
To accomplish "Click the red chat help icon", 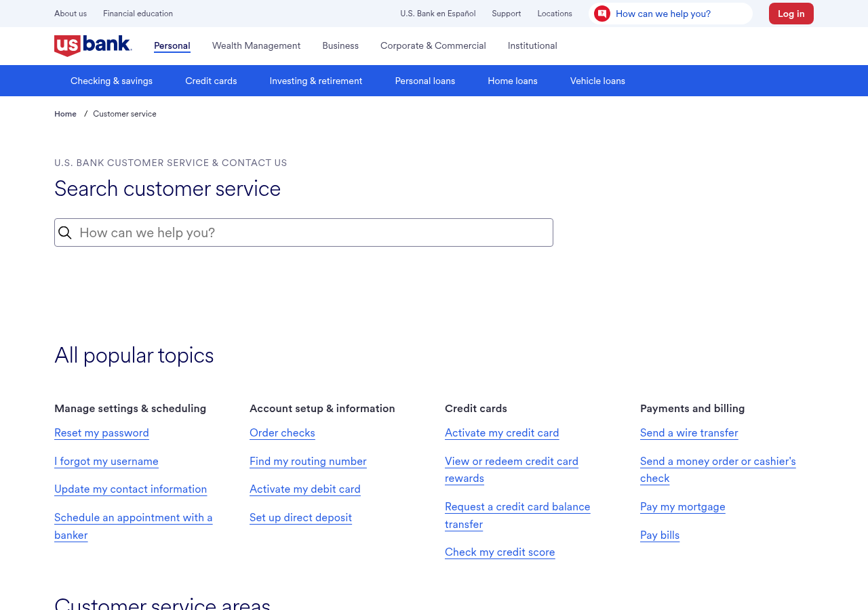I will [601, 12].
